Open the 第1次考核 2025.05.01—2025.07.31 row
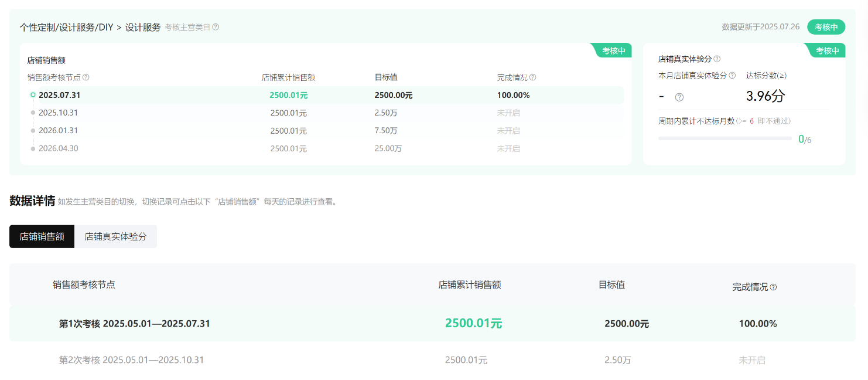The image size is (868, 380). (135, 324)
